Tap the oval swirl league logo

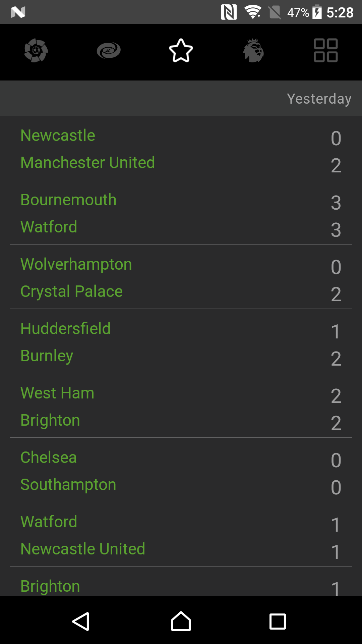tap(109, 51)
